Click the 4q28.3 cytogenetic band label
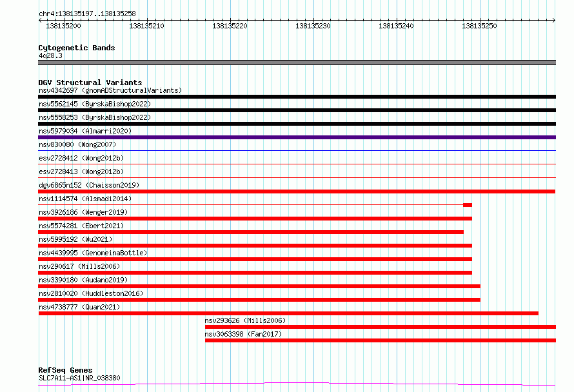Image resolution: width=574 pixels, height=392 pixels. click(50, 55)
